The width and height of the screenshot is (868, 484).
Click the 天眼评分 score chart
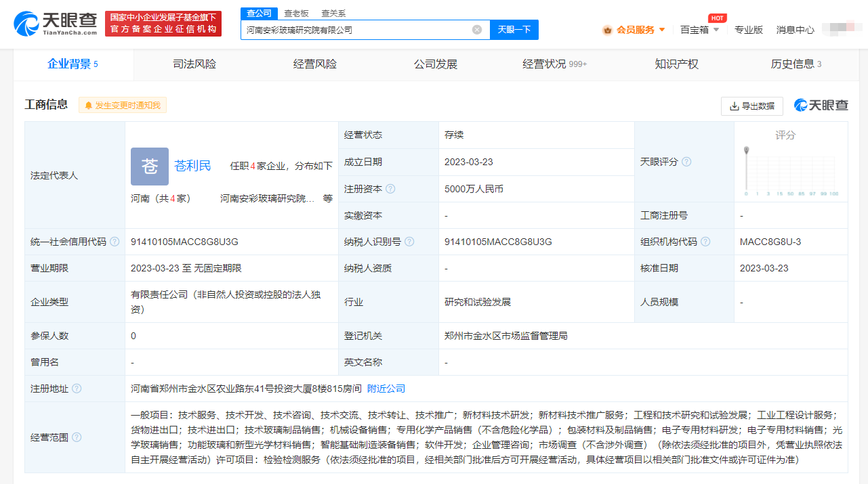791,172
